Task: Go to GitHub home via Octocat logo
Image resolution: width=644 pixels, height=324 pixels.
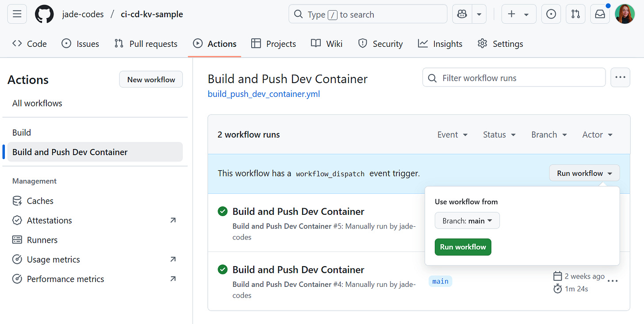Action: coord(44,14)
